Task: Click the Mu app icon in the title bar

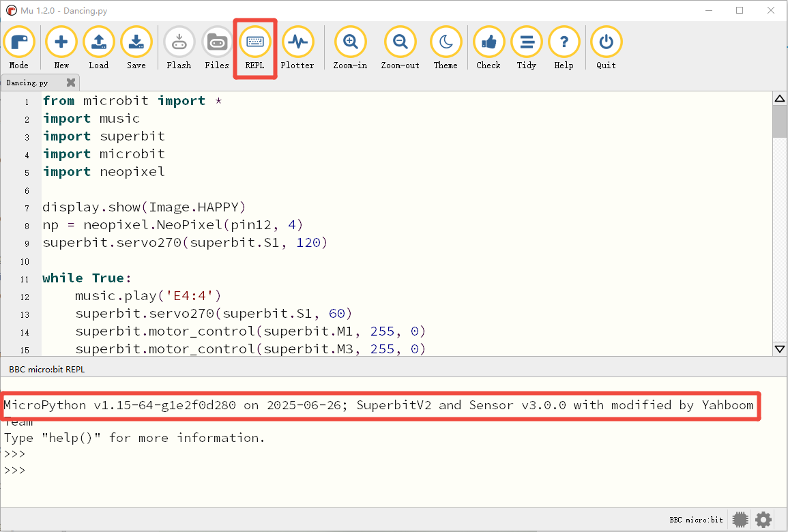Action: 10,10
